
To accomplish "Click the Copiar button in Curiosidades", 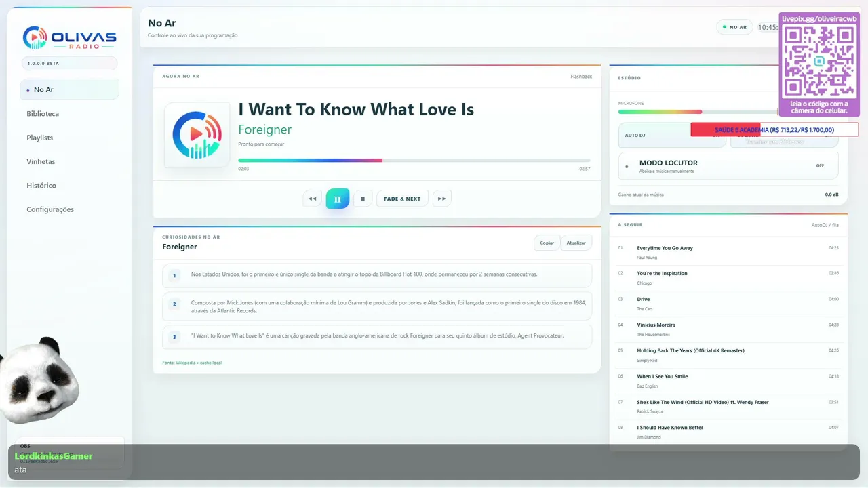I will click(547, 243).
